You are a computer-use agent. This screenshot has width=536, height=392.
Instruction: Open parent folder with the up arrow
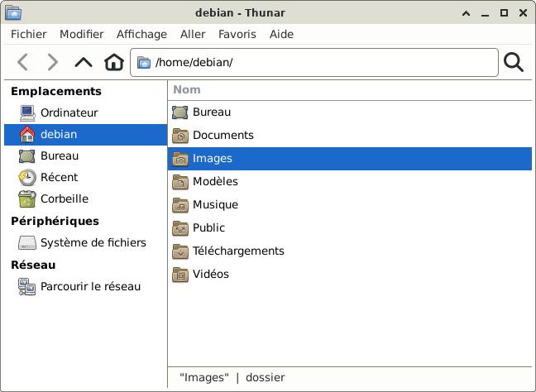click(x=84, y=62)
